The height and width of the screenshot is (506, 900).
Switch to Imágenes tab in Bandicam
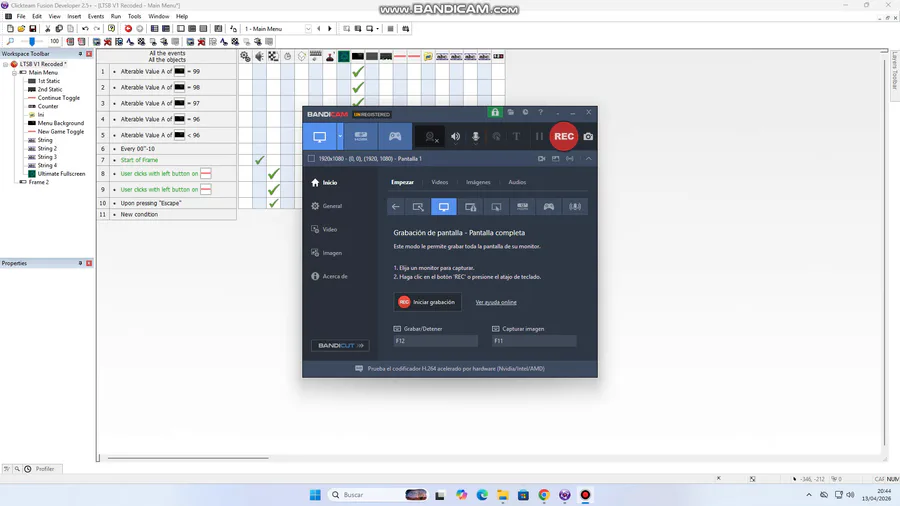(x=478, y=182)
